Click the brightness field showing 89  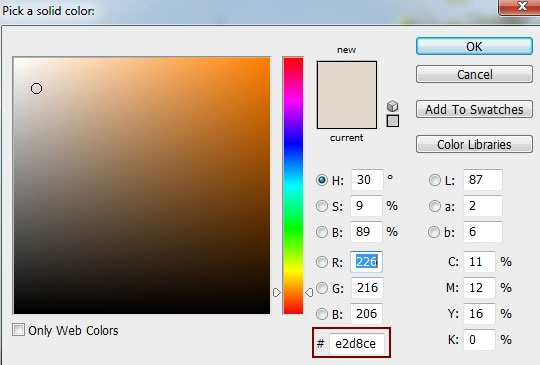(x=366, y=232)
